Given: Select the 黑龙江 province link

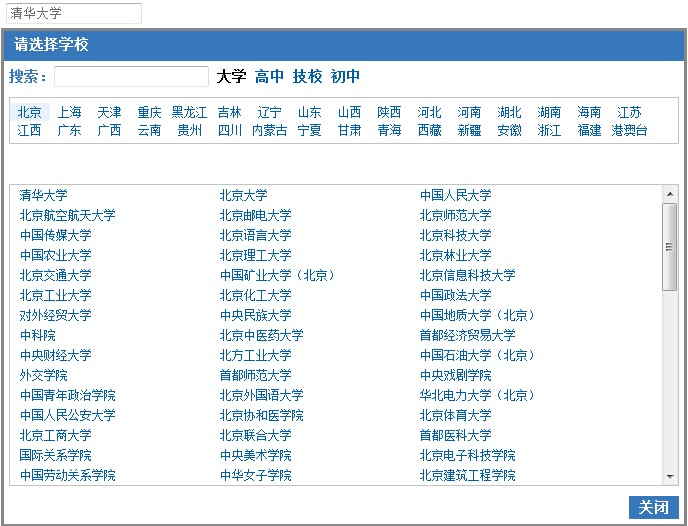Looking at the screenshot, I should pyautogui.click(x=189, y=112).
